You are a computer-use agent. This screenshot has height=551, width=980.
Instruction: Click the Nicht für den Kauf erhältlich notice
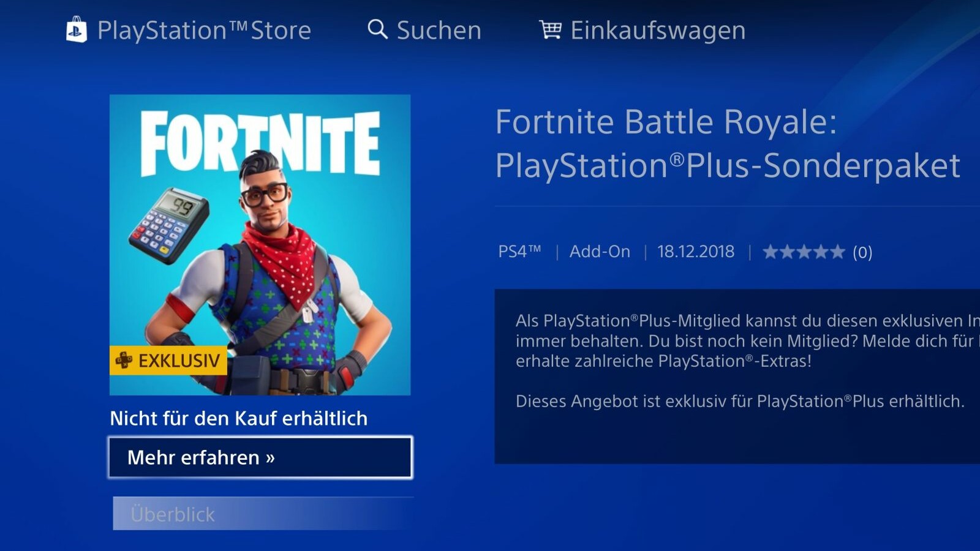coord(239,418)
